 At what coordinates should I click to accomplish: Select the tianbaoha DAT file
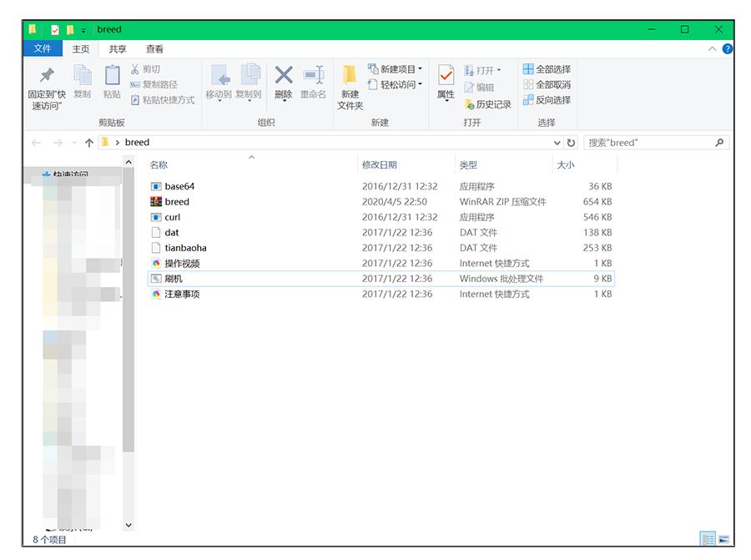[x=381, y=248]
